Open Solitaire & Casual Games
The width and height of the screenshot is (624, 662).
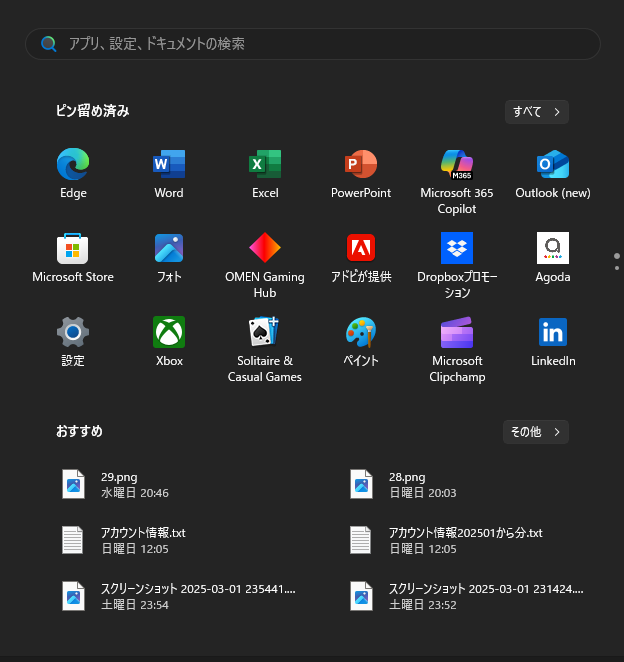coord(265,350)
